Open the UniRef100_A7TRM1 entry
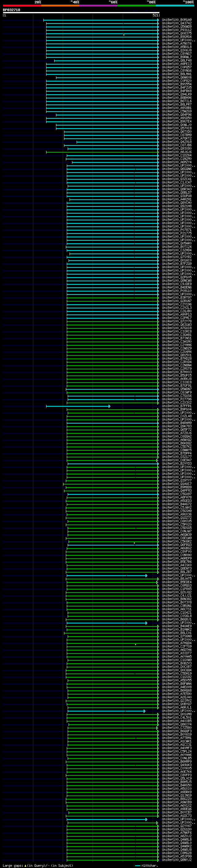Viewport: 197px width, 868px height. pyautogui.click(x=177, y=737)
